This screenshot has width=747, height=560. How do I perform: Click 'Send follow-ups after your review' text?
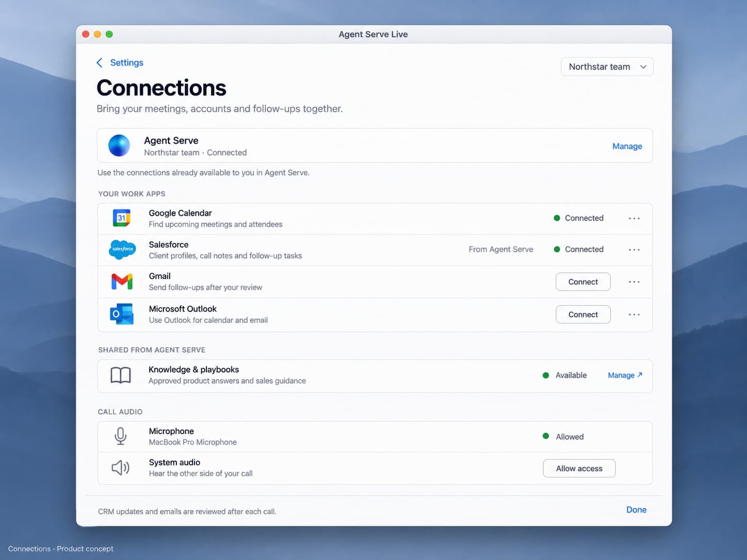(205, 288)
